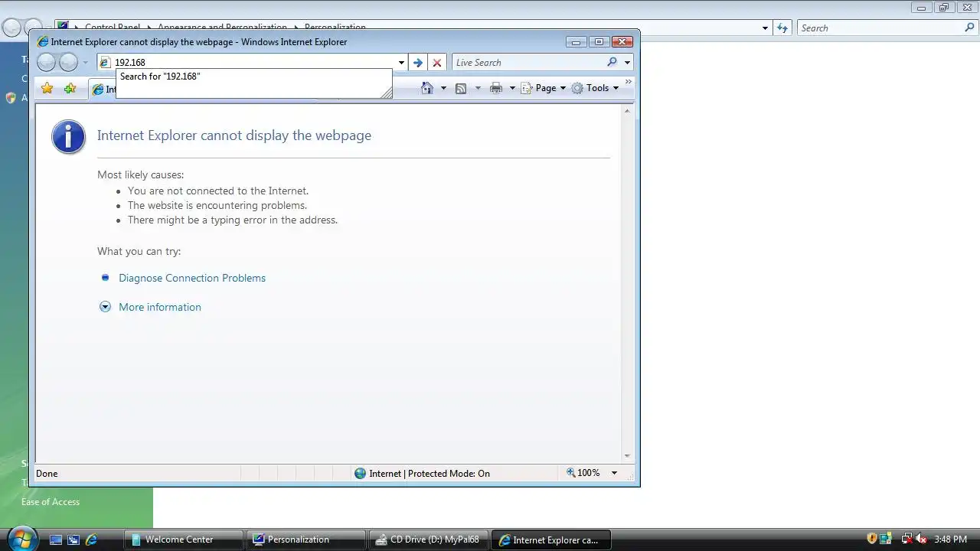980x551 pixels.
Task: Expand the Home button dropdown arrow
Action: tap(443, 88)
